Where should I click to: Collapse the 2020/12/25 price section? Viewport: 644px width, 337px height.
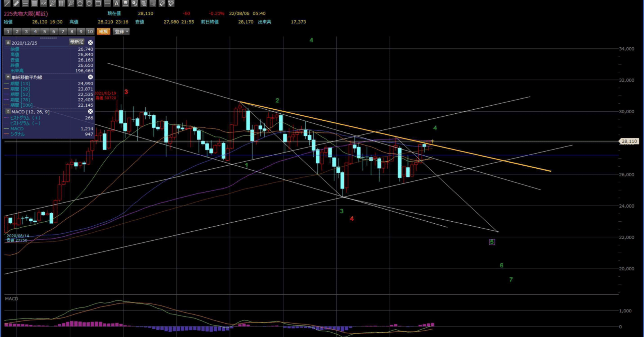[8, 43]
